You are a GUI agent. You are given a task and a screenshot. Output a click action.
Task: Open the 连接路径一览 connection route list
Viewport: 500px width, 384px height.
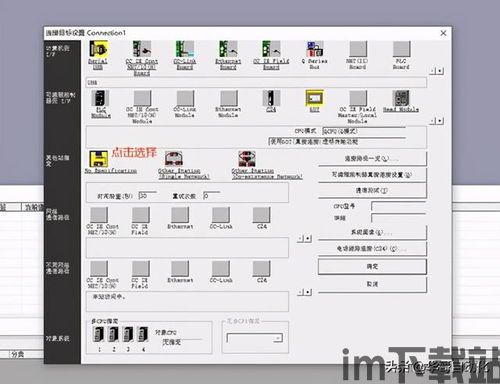[x=372, y=159]
